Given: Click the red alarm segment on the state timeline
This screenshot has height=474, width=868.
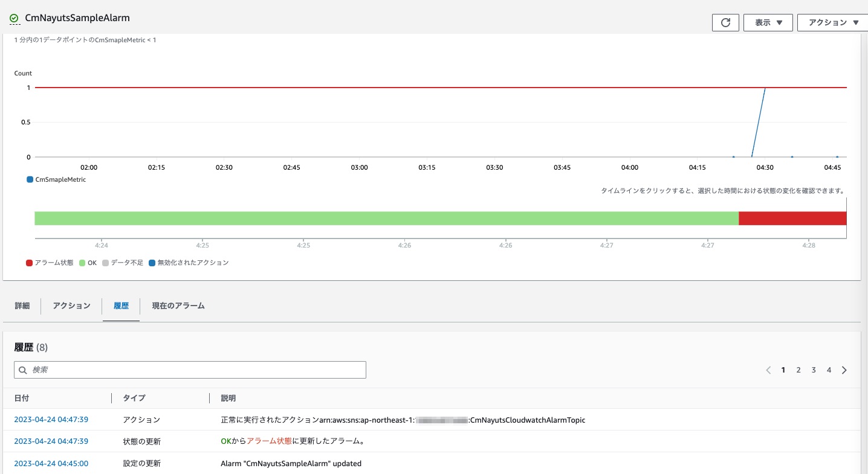Looking at the screenshot, I should click(792, 218).
